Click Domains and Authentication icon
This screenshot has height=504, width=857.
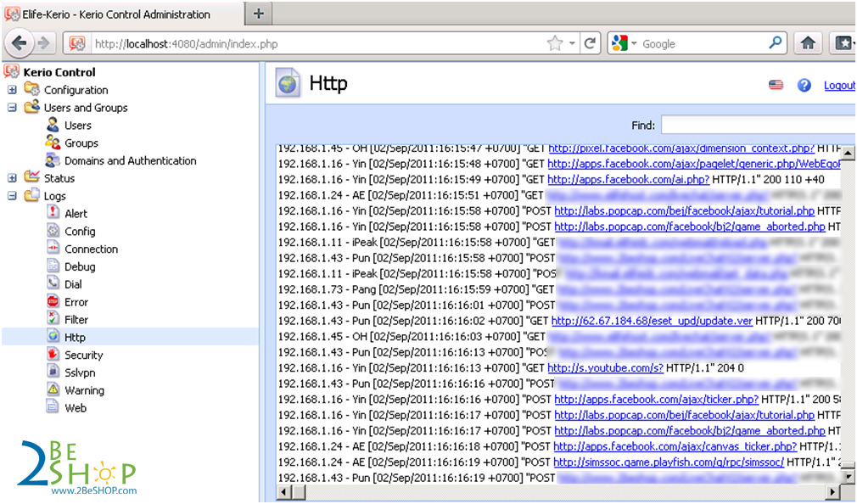[53, 160]
